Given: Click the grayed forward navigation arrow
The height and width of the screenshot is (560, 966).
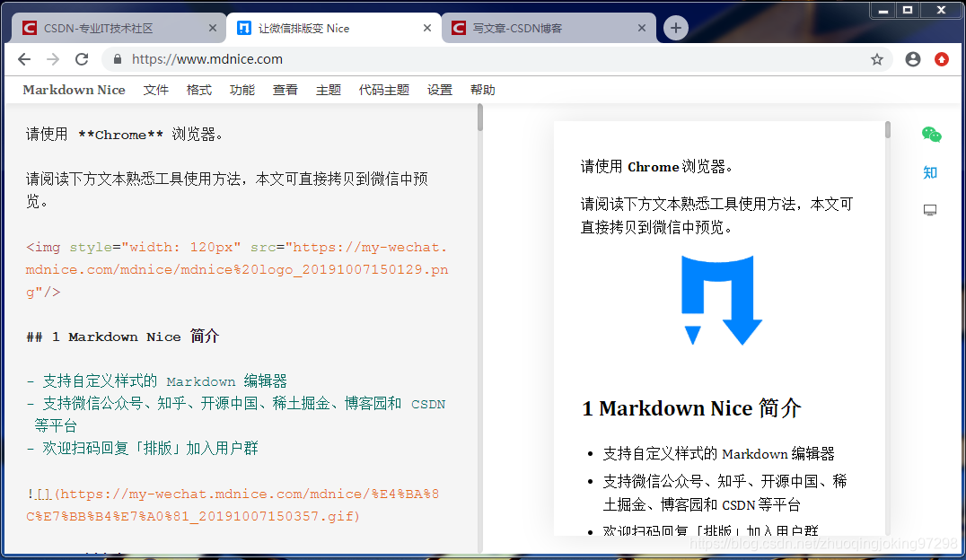Looking at the screenshot, I should [53, 58].
